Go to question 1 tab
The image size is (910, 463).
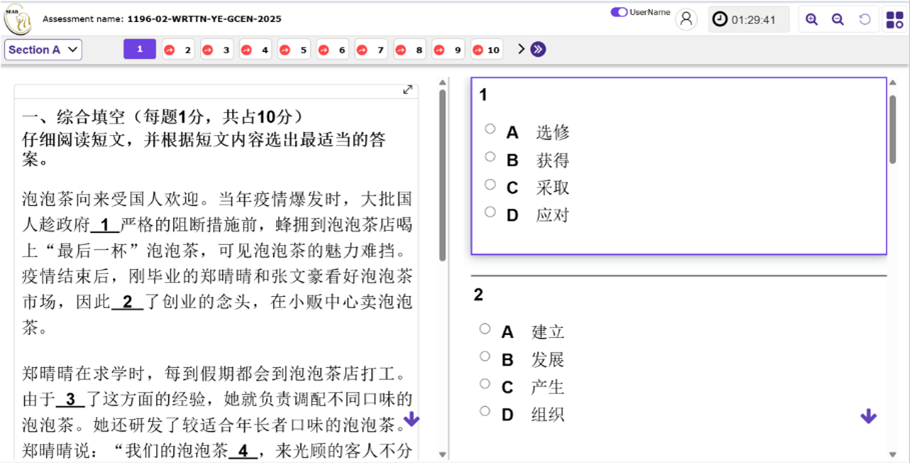click(x=140, y=49)
